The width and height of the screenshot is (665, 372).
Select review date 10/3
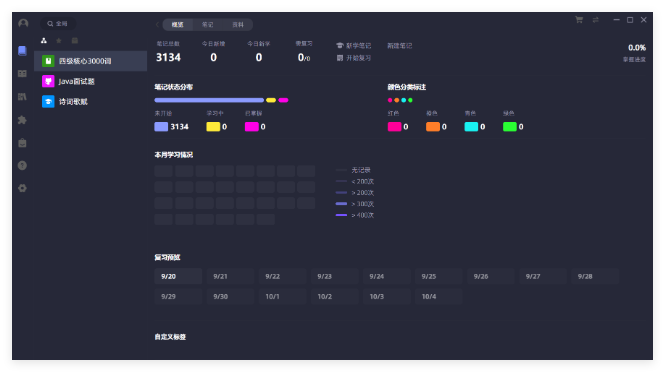pyautogui.click(x=387, y=296)
